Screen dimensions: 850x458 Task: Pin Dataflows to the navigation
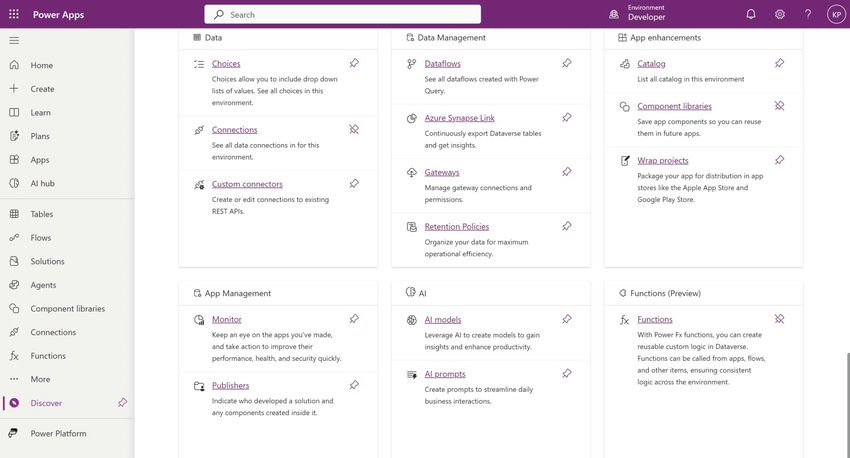tap(567, 64)
